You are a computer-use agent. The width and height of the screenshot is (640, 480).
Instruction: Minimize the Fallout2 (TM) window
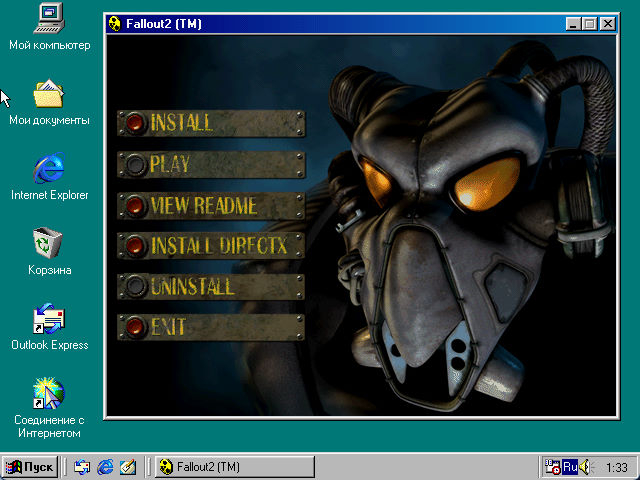[574, 24]
